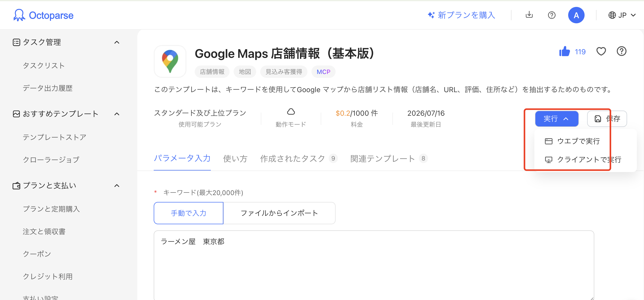Image resolution: width=644 pixels, height=300 pixels.
Task: Click the template help question-mark icon
Action: [x=621, y=51]
